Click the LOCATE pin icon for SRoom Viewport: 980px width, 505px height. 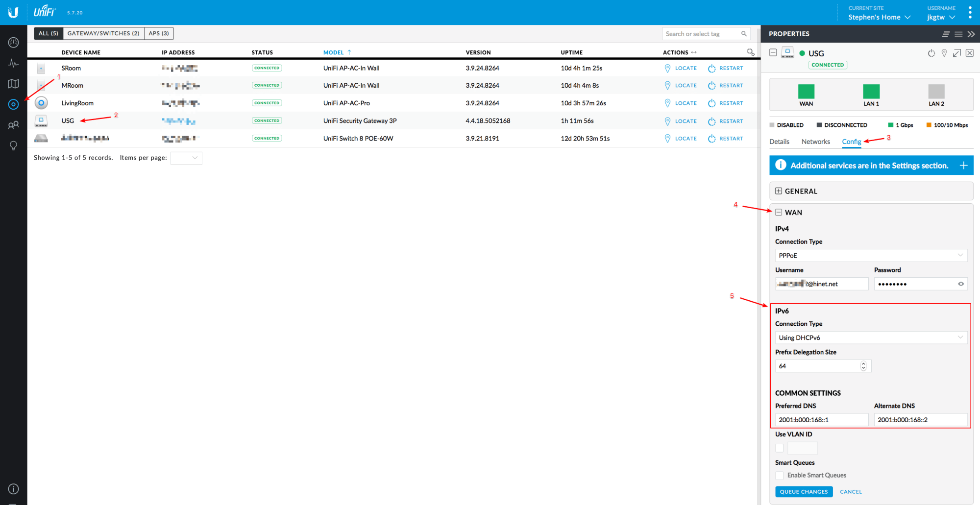click(x=667, y=68)
